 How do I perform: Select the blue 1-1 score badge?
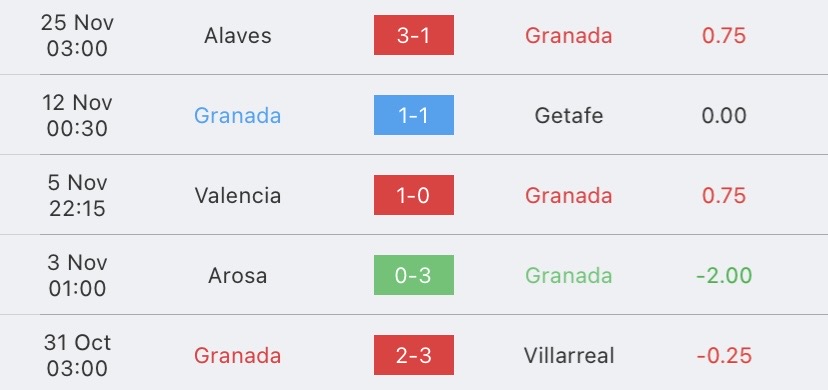tap(413, 115)
